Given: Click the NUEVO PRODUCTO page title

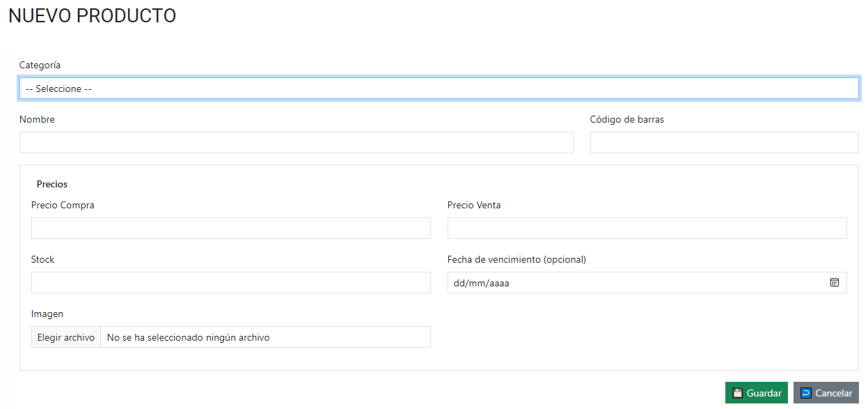Looking at the screenshot, I should coord(91,15).
